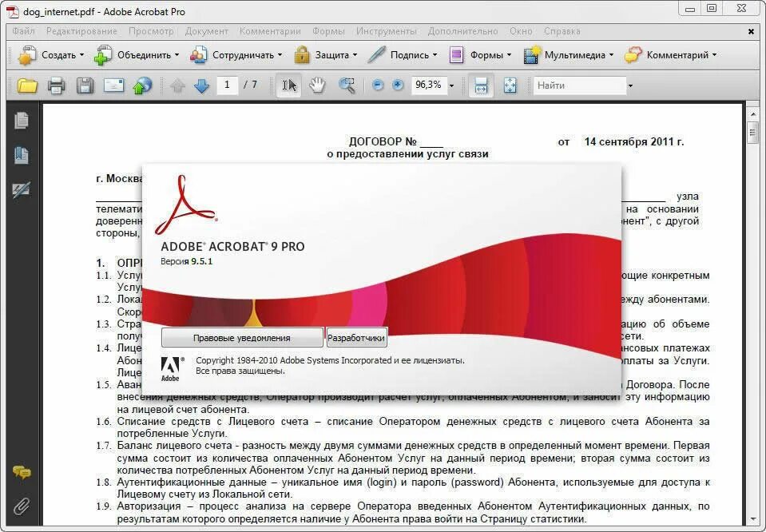Image resolution: width=766 pixels, height=532 pixels.
Task: Open the Comments panel speech bubbles icon
Action: point(22,472)
